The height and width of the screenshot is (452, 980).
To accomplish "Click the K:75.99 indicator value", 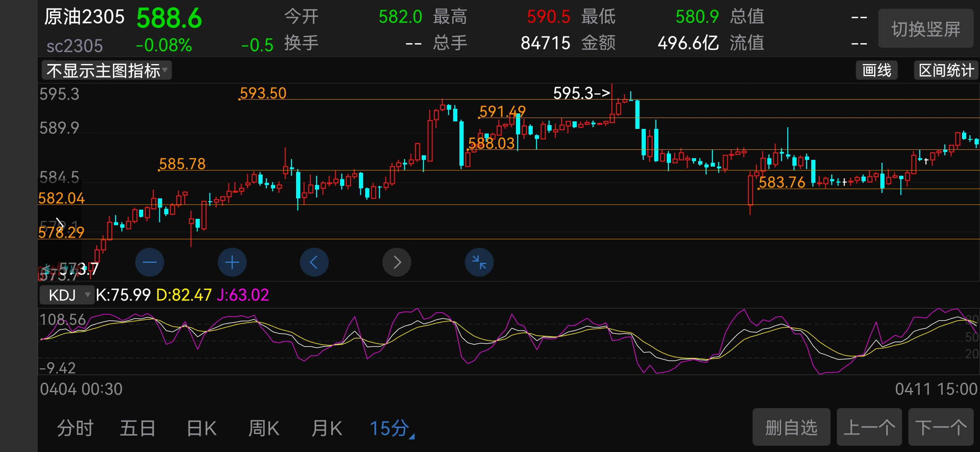I will click(x=123, y=295).
